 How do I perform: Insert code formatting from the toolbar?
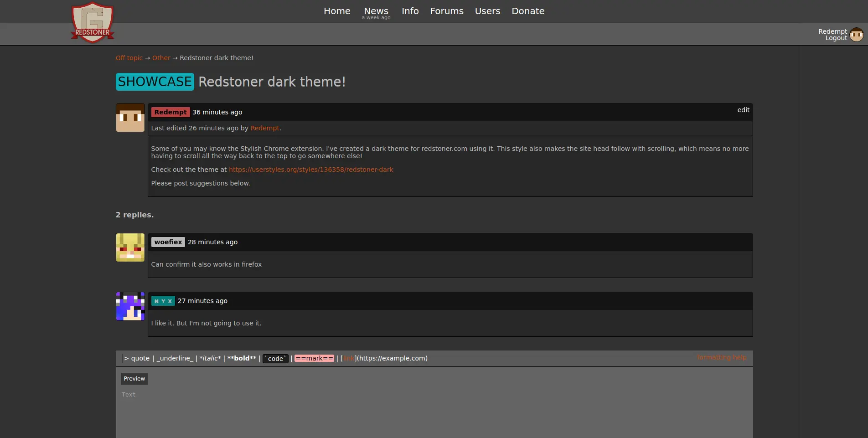tap(275, 359)
